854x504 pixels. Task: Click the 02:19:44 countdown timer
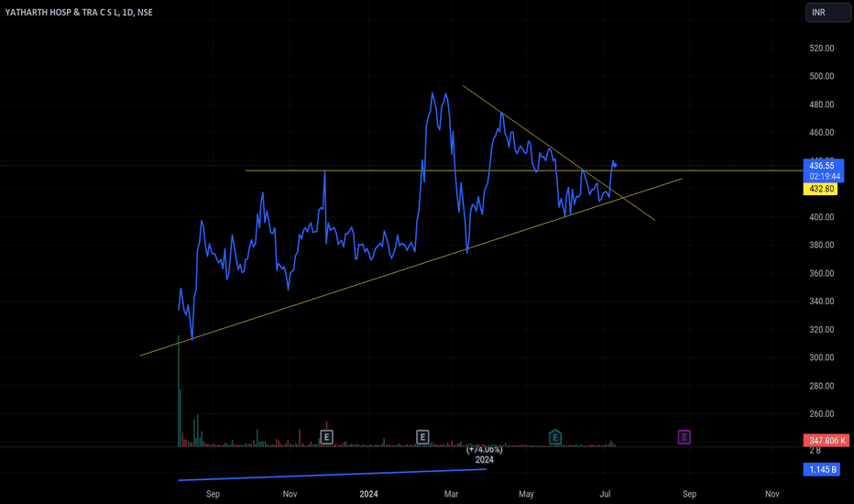823,176
